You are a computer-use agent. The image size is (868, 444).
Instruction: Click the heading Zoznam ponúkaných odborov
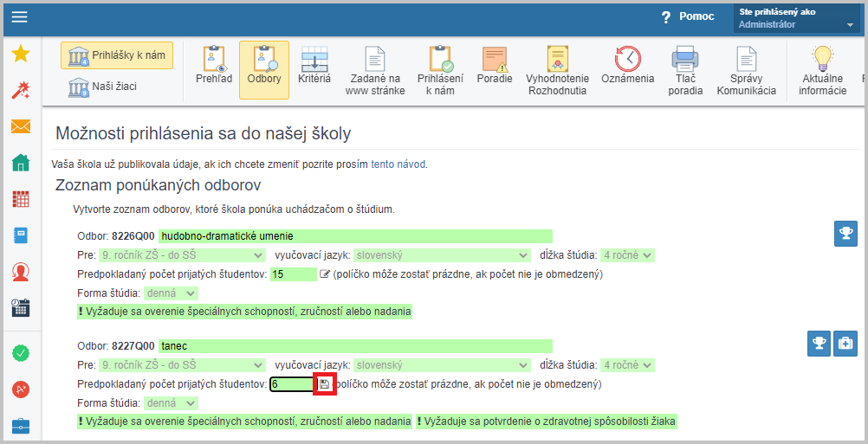click(159, 185)
